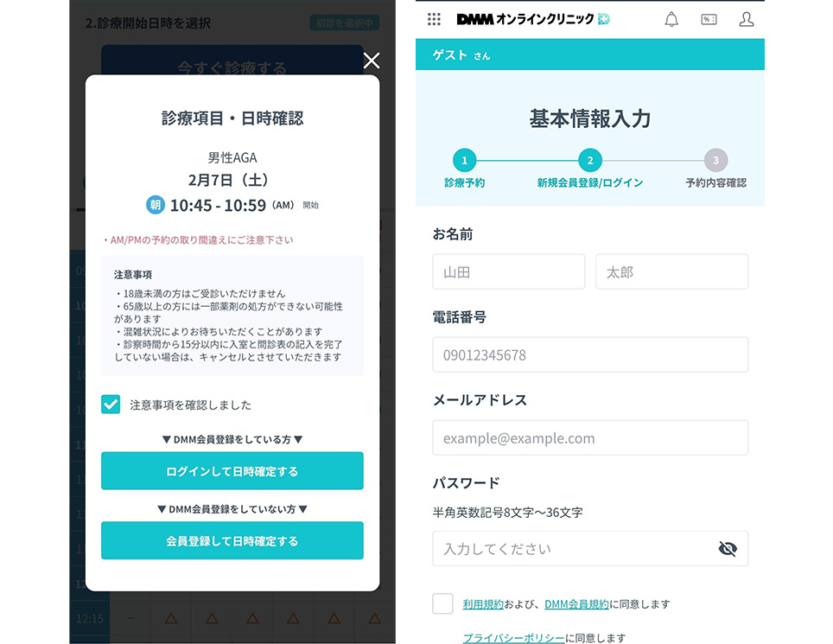833x644 pixels.
Task: Toggle password visibility with the eye icon
Action: pos(727,548)
